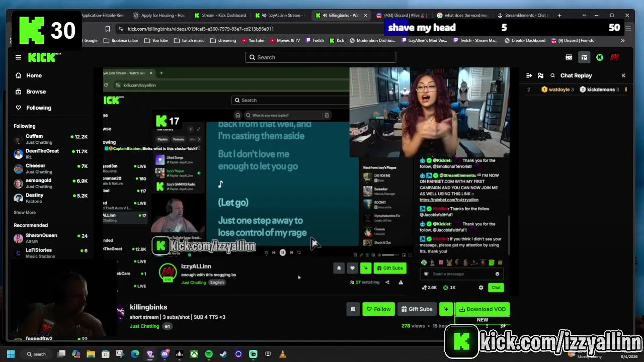Switch to the StreamElements Chat tab
This screenshot has height=362, width=644.
click(x=523, y=16)
